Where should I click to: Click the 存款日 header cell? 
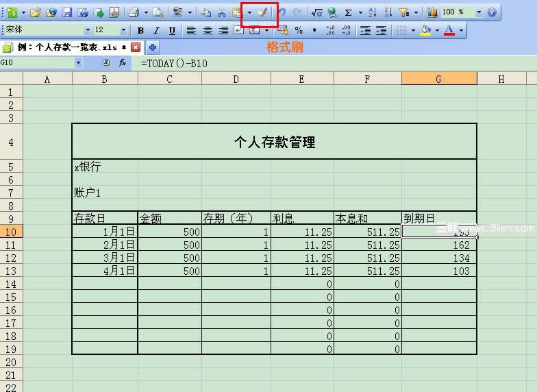click(105, 218)
